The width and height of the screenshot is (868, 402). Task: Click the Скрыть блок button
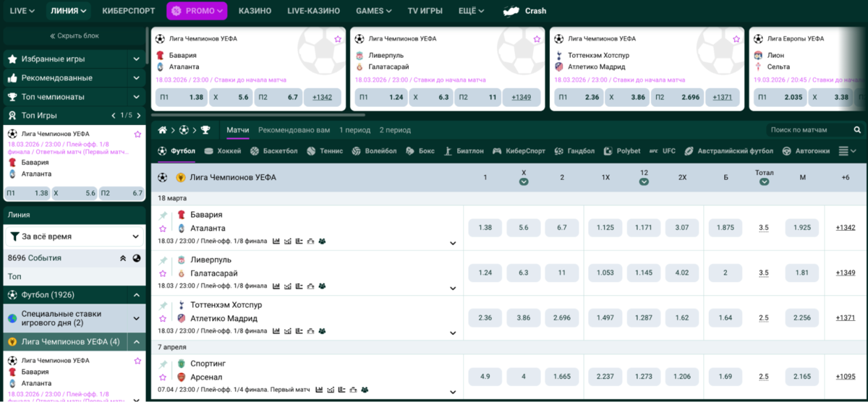[x=75, y=35]
